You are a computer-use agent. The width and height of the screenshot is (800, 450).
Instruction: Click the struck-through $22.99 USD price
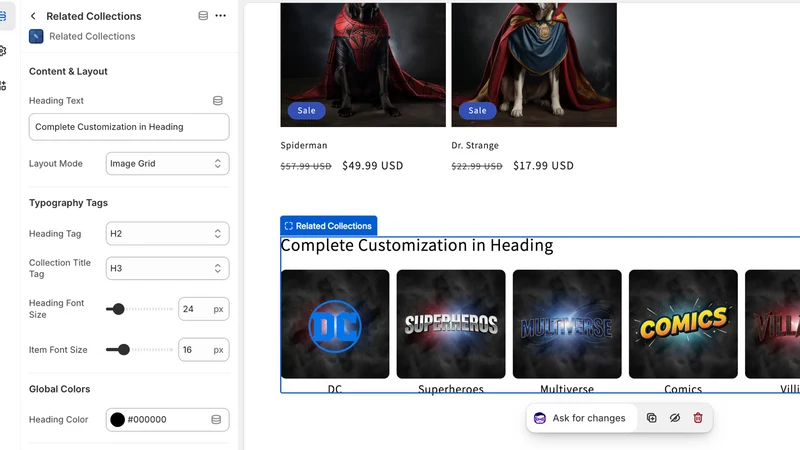tap(477, 166)
